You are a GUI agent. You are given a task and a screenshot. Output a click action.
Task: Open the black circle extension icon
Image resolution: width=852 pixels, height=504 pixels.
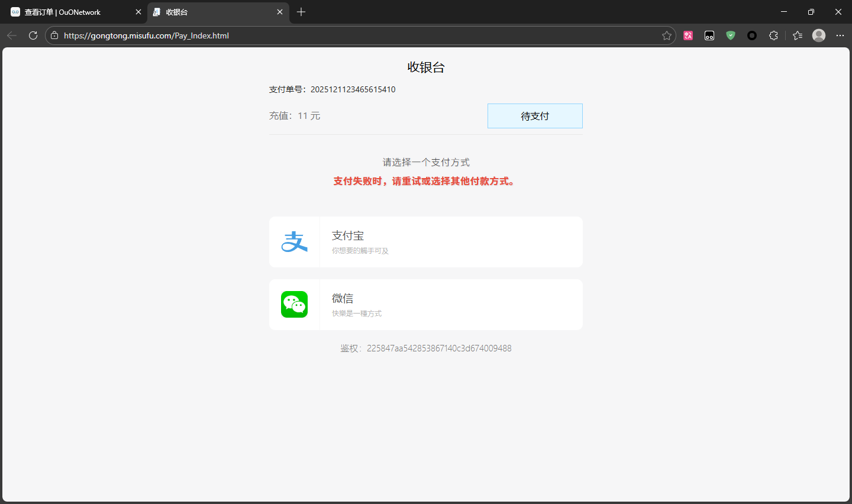click(752, 35)
